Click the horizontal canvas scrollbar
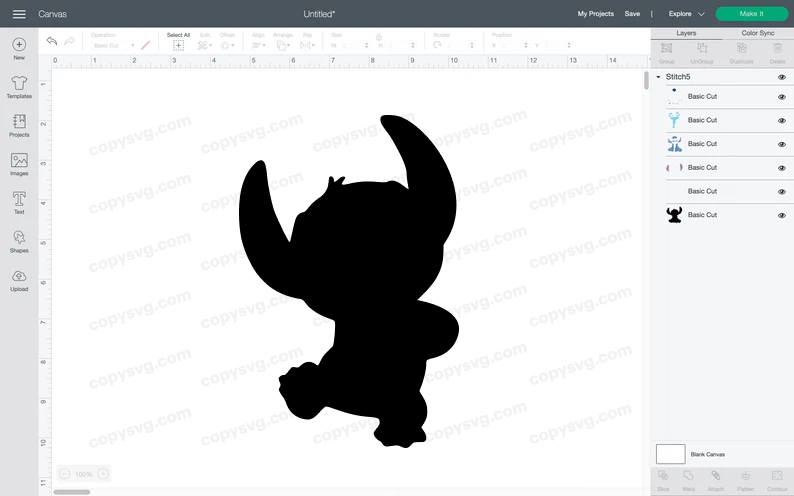 (71, 492)
